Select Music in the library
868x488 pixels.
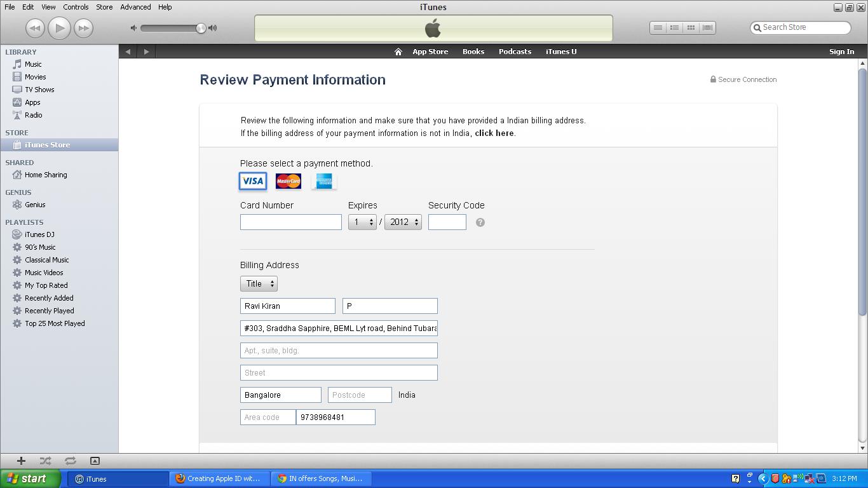[33, 64]
